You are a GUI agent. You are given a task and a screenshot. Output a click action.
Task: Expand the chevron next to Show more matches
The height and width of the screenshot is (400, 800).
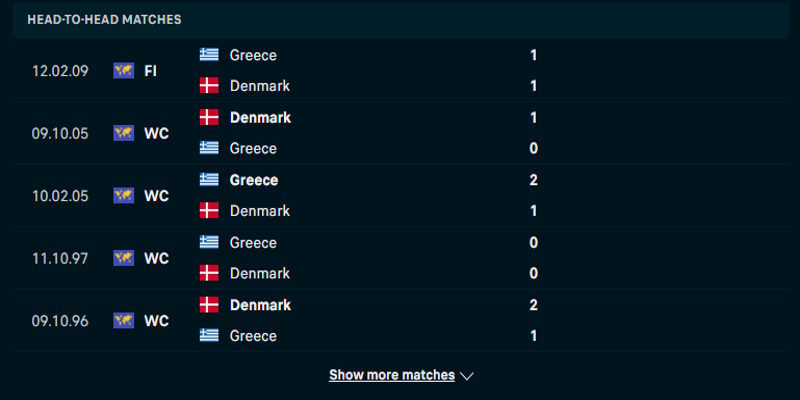466,376
